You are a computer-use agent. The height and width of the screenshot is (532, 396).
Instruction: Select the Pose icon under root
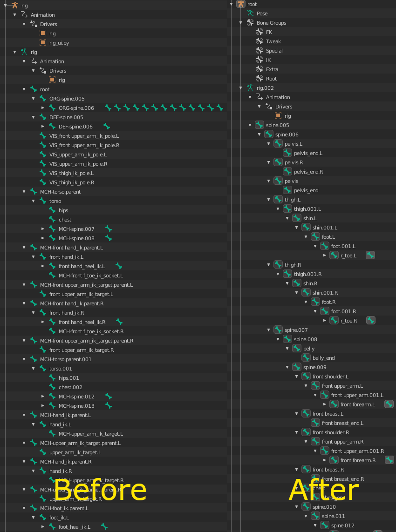pos(250,13)
